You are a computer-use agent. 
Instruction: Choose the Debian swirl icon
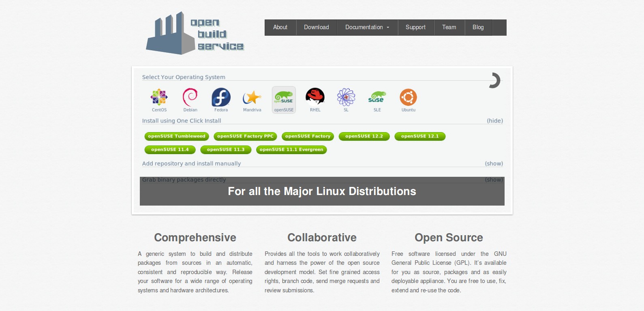[x=190, y=98]
